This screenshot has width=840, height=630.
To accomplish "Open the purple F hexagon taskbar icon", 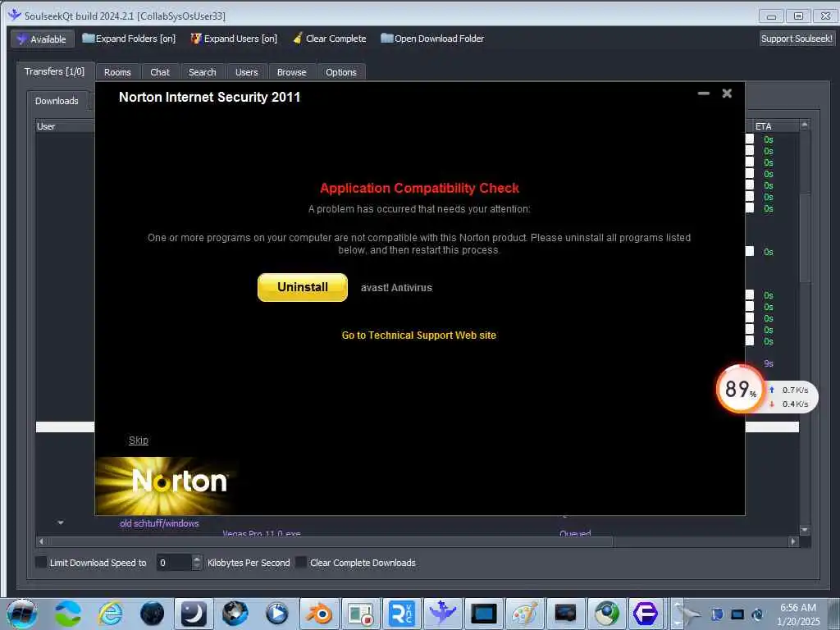I will pyautogui.click(x=646, y=614).
